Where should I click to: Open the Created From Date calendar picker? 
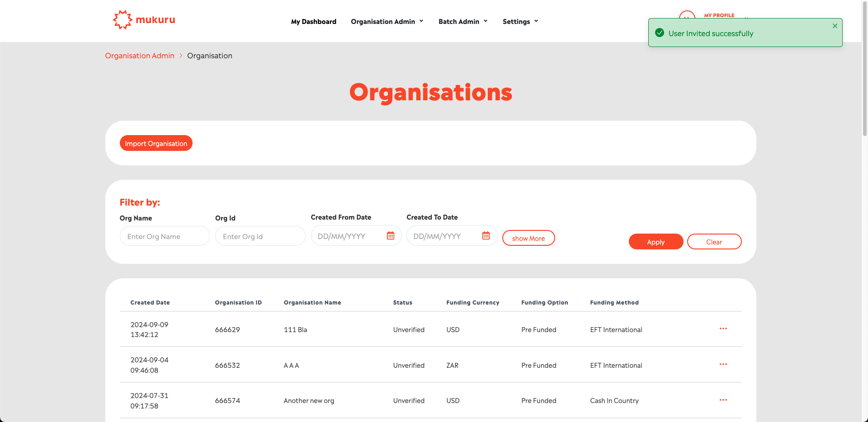tap(391, 236)
